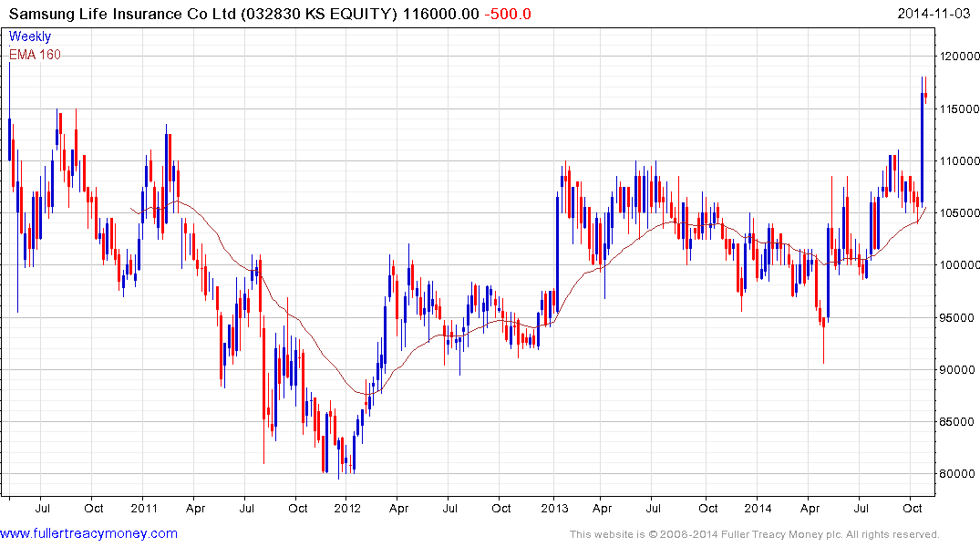Open the www.fullertreacymoney.com link
This screenshot has height=547, width=980.
(x=88, y=533)
